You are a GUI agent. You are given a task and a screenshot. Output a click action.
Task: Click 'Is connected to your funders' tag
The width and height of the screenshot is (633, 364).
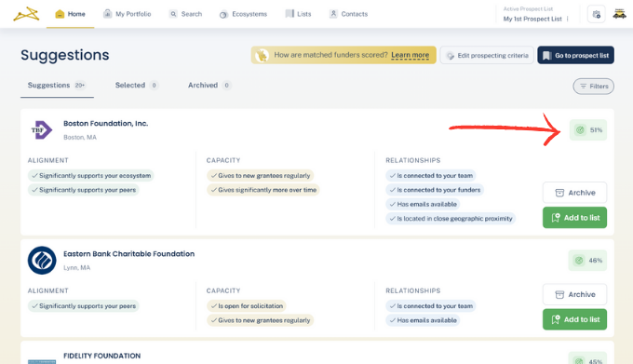coord(435,190)
